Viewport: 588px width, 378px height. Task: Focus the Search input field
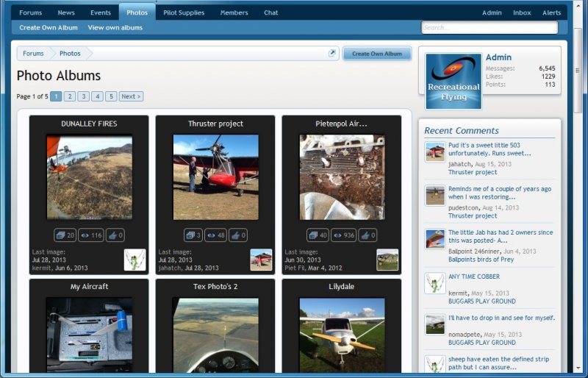490,27
